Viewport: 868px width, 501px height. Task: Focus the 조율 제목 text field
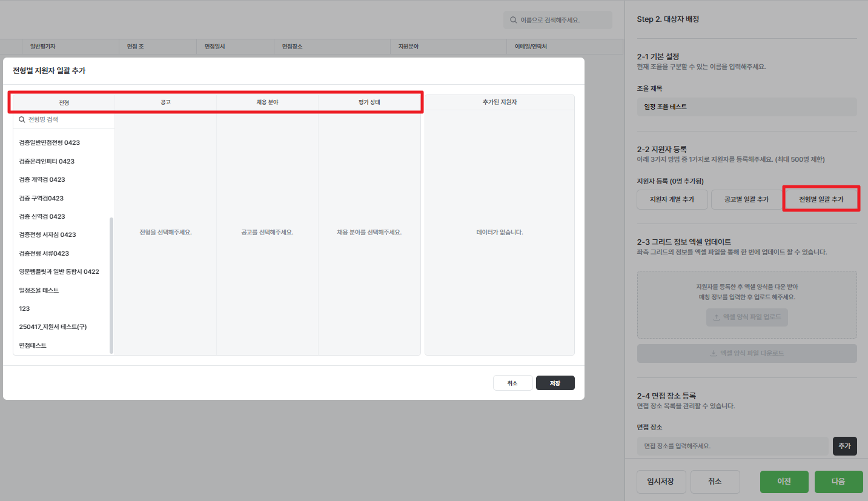pyautogui.click(x=746, y=107)
